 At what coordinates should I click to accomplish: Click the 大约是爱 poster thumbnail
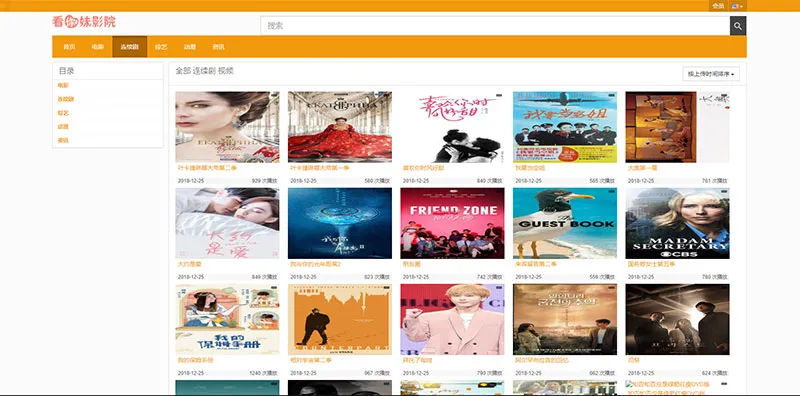coord(227,223)
